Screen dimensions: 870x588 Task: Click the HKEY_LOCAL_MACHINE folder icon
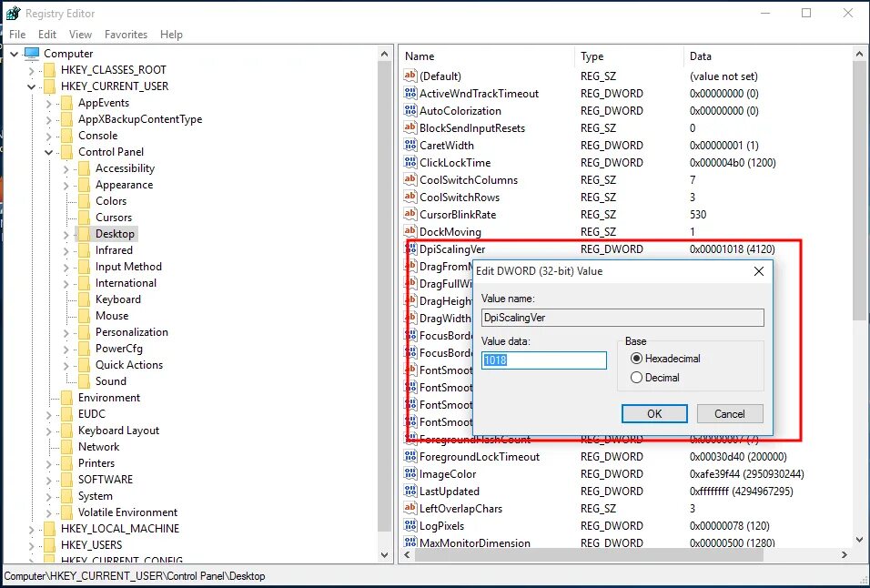49,529
